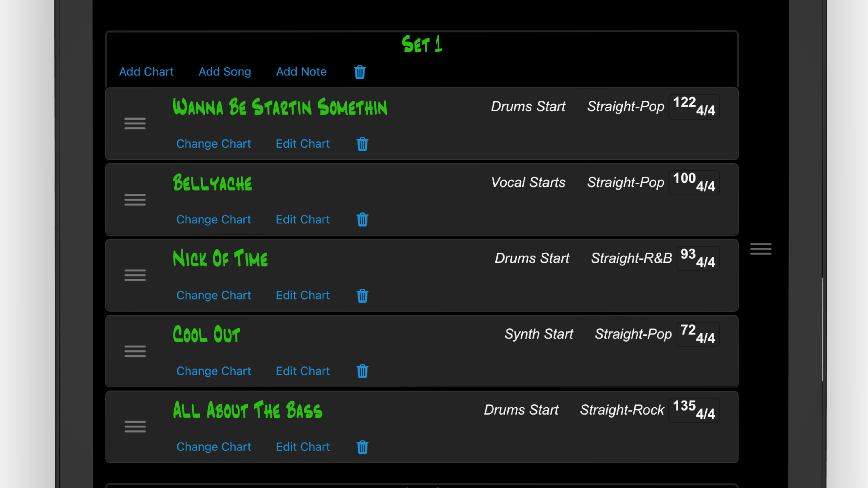The image size is (868, 488).
Task: Open the app menu via right-edge hamburger icon
Action: click(x=761, y=249)
